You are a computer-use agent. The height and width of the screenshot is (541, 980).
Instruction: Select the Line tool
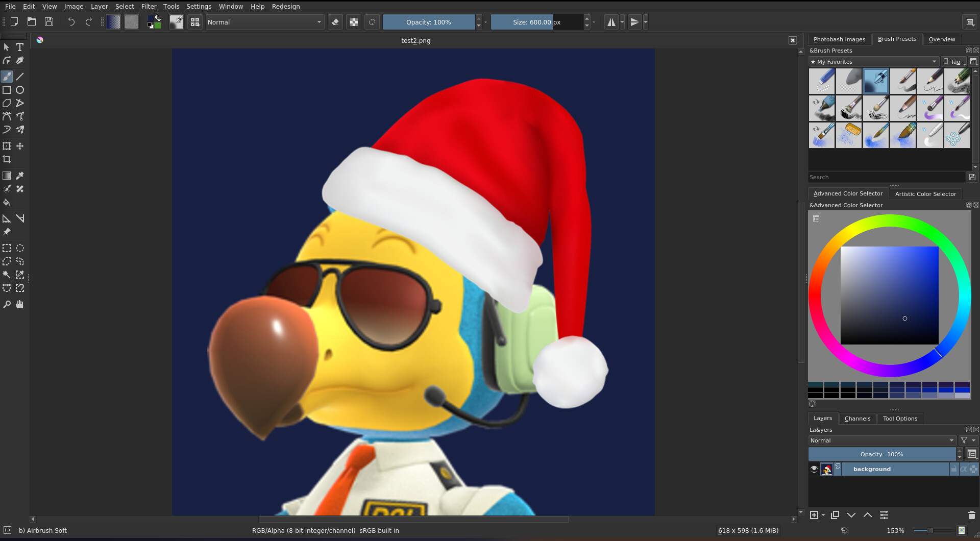[x=20, y=77]
